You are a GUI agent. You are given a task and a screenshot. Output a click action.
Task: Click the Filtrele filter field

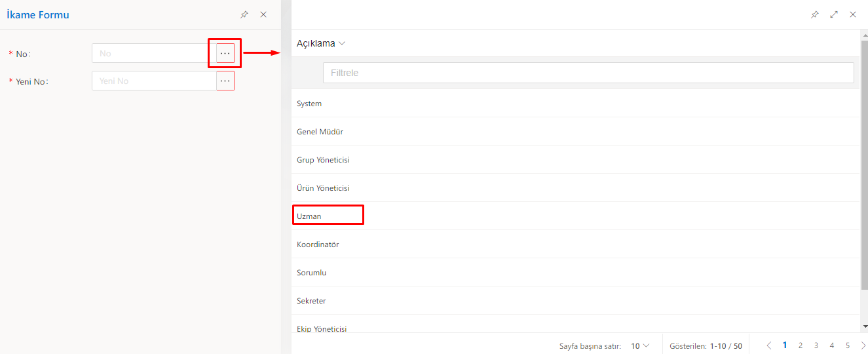588,73
